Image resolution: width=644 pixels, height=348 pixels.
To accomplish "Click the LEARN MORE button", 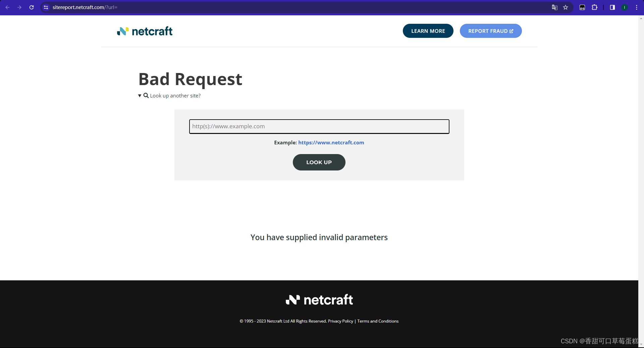I will [x=428, y=31].
